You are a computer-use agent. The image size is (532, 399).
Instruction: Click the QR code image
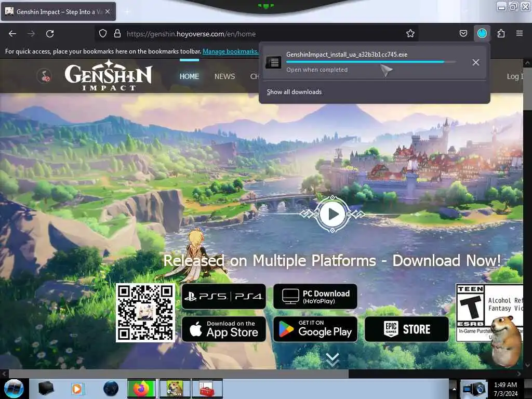pos(145,313)
